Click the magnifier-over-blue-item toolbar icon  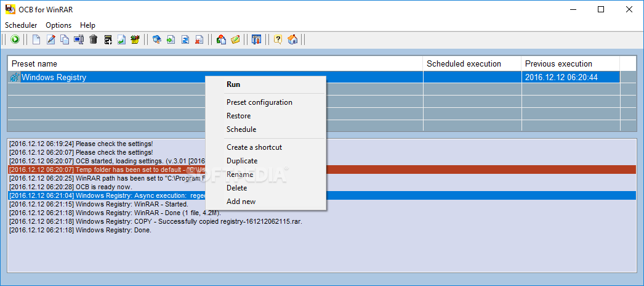click(156, 39)
